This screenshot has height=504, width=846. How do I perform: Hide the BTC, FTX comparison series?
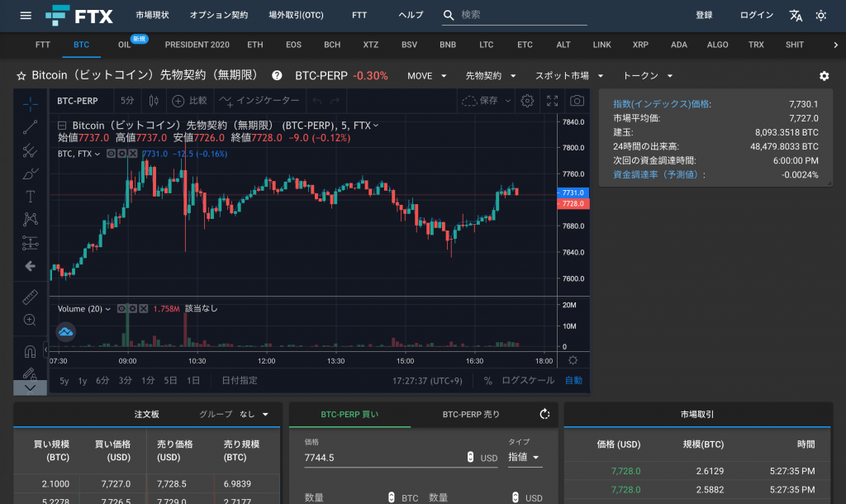(x=111, y=154)
